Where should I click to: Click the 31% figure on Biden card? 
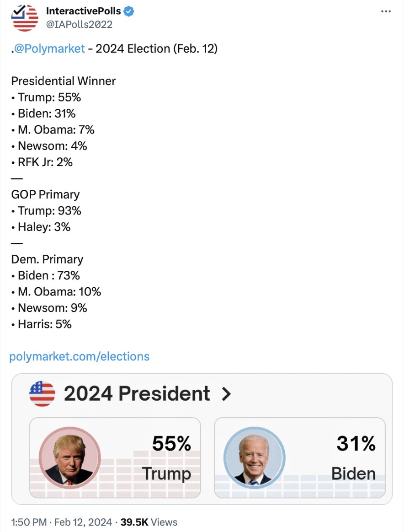356,443
